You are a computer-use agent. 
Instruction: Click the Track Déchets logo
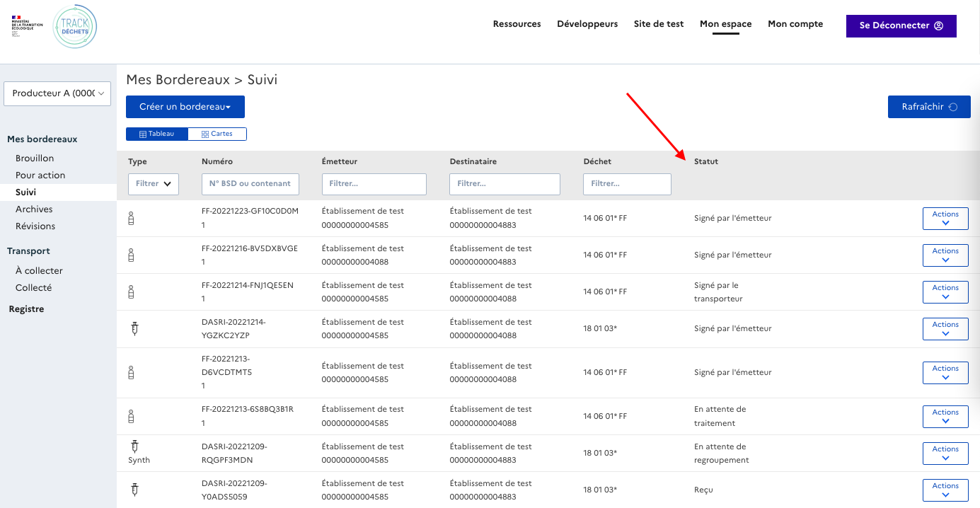[x=75, y=27]
